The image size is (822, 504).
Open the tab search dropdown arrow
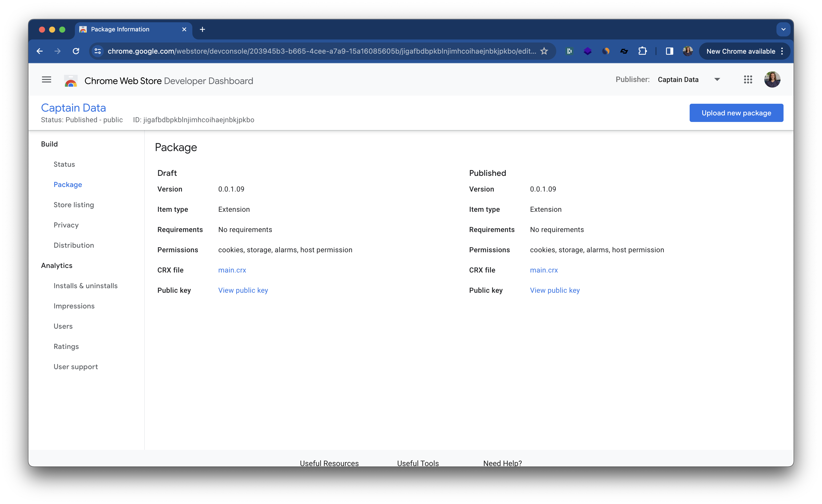tap(783, 29)
